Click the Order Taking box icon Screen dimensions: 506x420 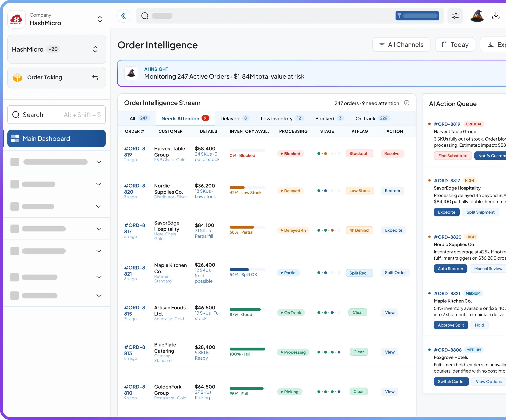pyautogui.click(x=17, y=78)
